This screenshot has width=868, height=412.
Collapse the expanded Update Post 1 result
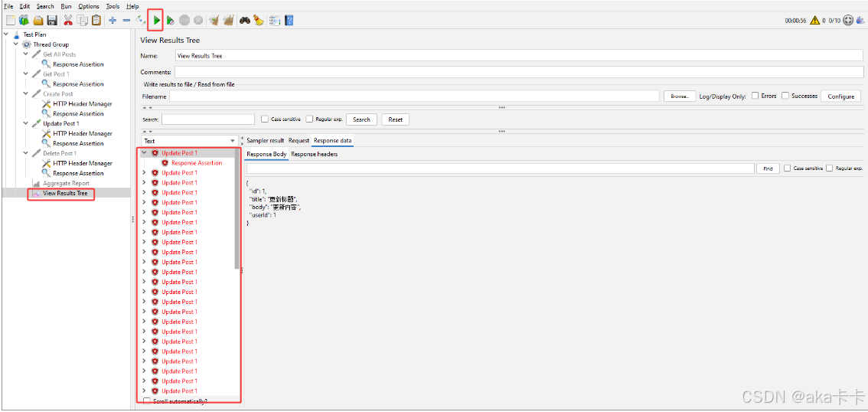(x=145, y=153)
